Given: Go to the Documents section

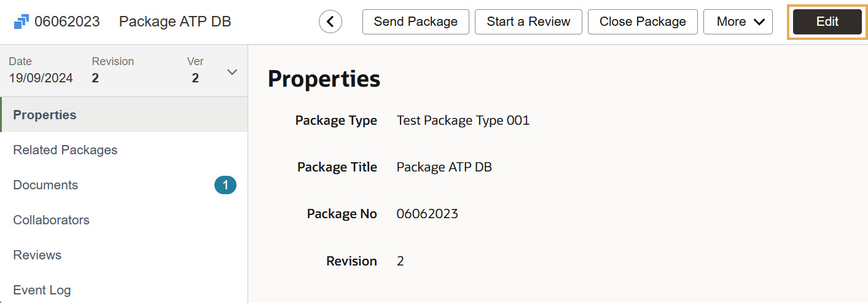Looking at the screenshot, I should [45, 185].
